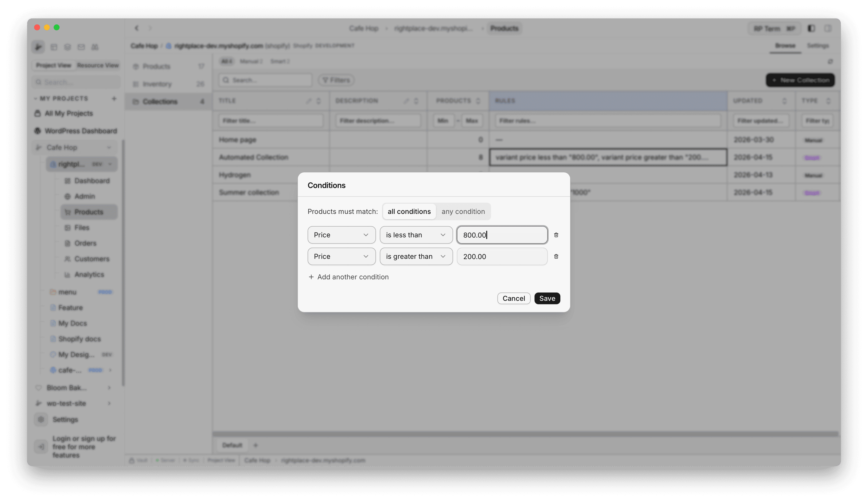Open the 'is less than' operator dropdown
This screenshot has width=868, height=502.
pos(416,235)
